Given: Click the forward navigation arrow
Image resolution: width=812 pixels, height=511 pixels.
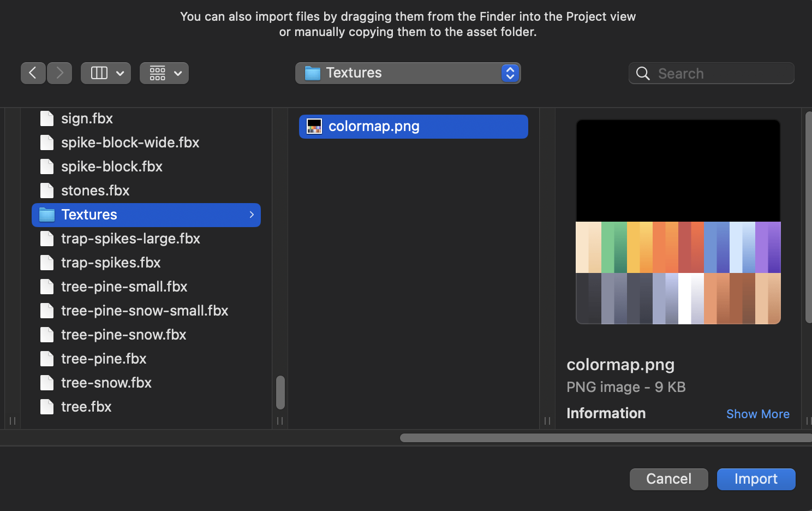Looking at the screenshot, I should [x=59, y=73].
